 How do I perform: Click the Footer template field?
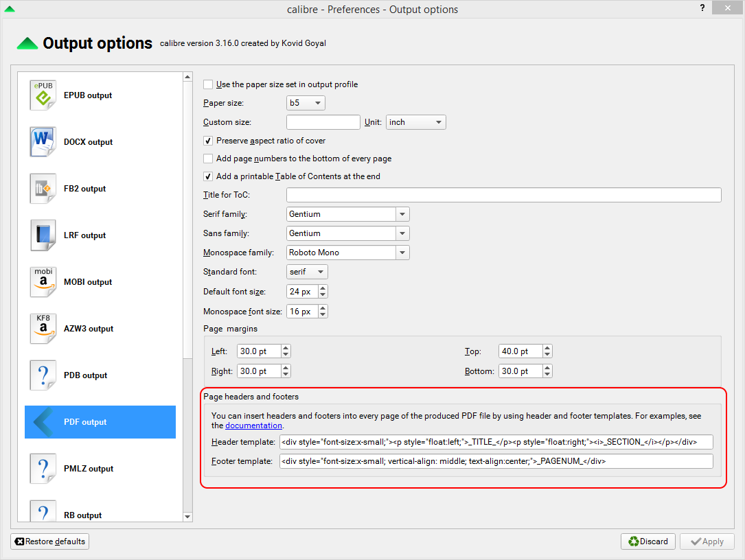(x=496, y=462)
